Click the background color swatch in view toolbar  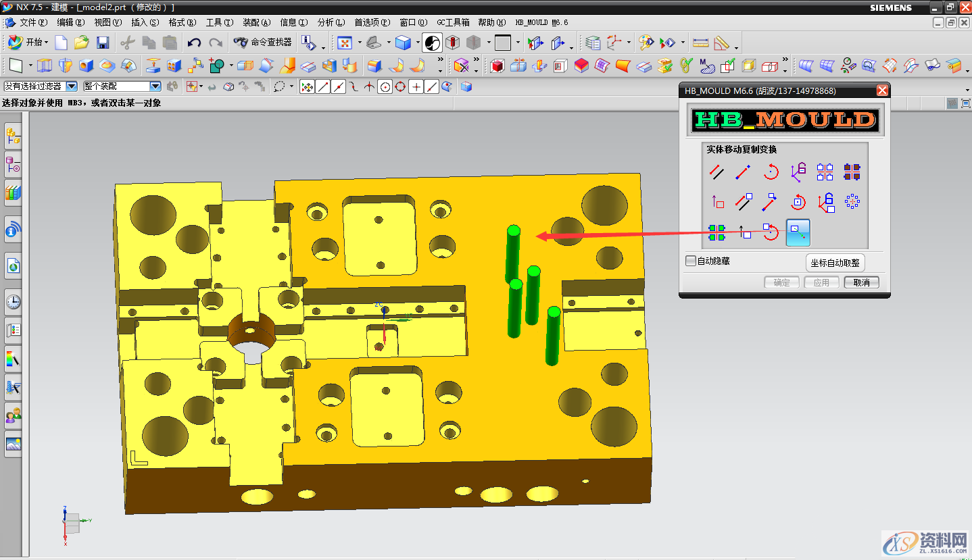coord(502,43)
